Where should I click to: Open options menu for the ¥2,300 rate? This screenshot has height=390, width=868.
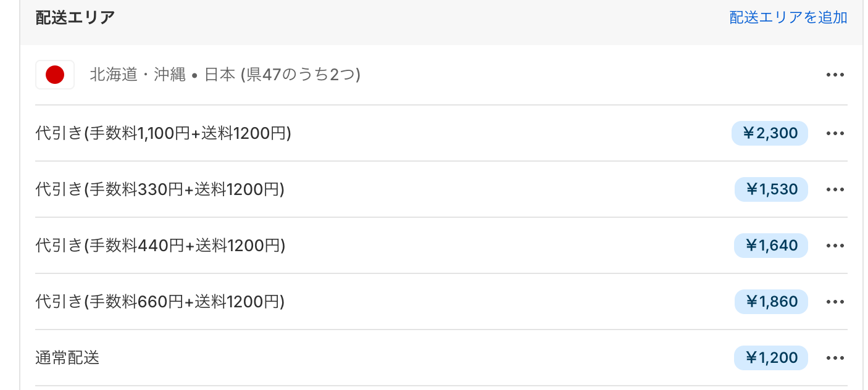[835, 133]
